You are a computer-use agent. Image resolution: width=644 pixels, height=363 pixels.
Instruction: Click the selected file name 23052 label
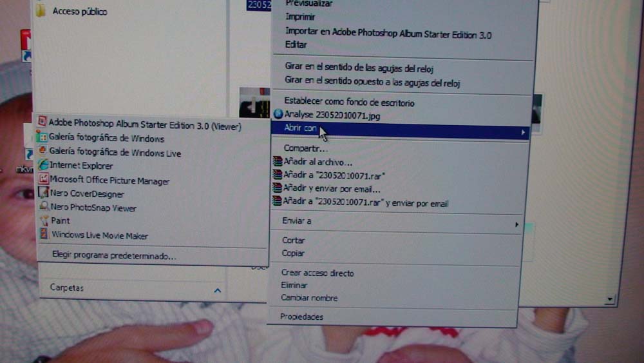point(259,5)
